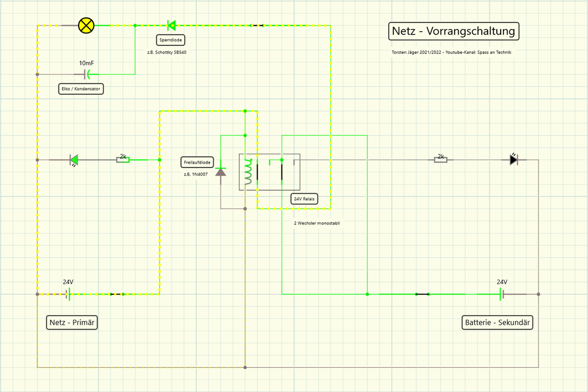Select the Freilaufdiode diode symbol
This screenshot has width=588, height=392.
[220, 172]
